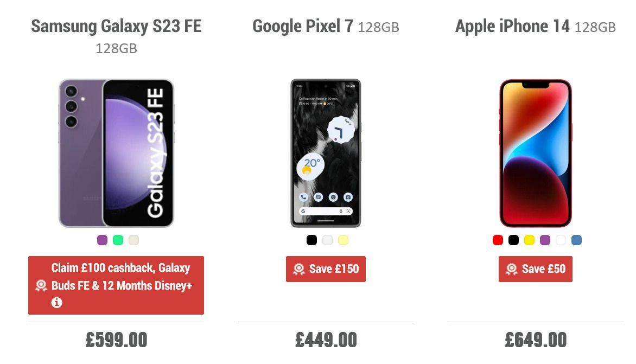This screenshot has width=636, height=364.
Task: Click the ribbon icon inside the Save £150 badge
Action: [x=300, y=269]
